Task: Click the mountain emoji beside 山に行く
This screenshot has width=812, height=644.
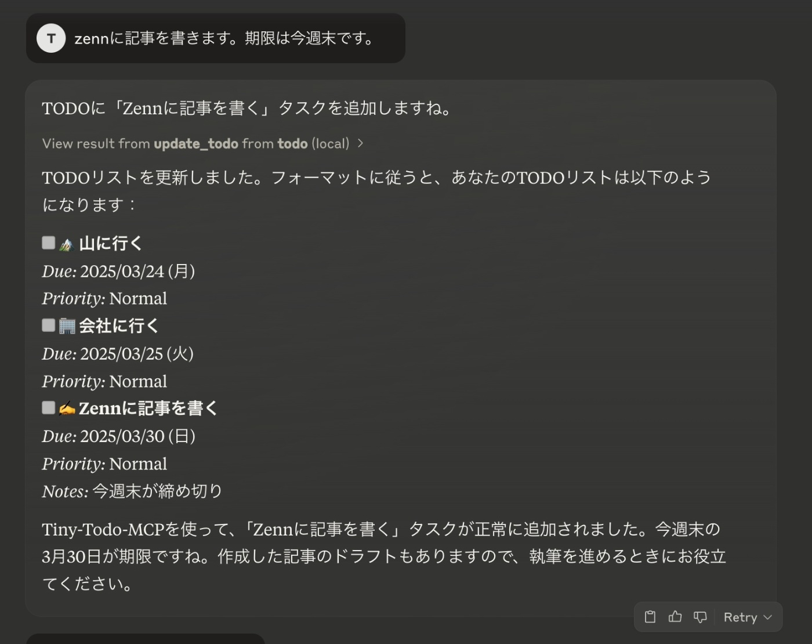Action: [x=66, y=245]
